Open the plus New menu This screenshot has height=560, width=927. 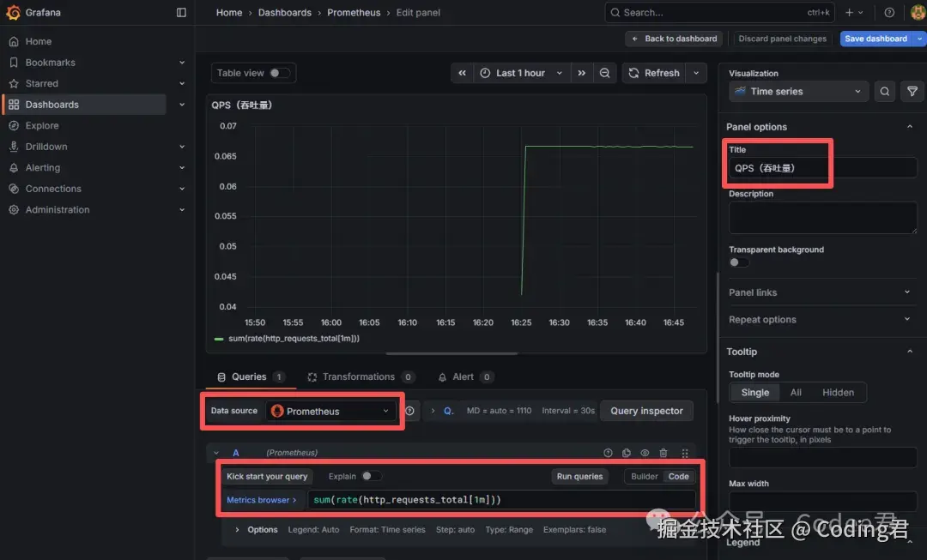coord(854,12)
